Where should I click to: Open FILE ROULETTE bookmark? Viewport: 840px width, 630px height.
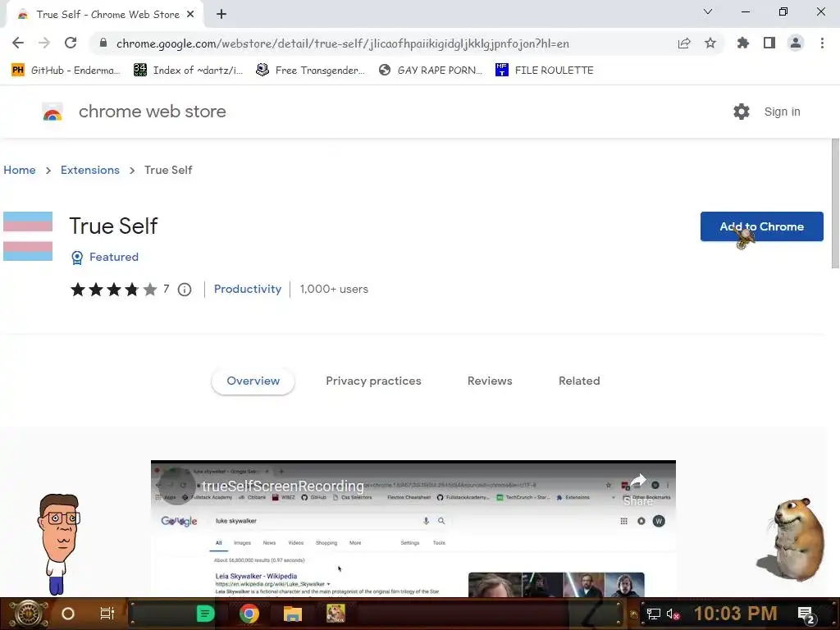[x=545, y=71]
